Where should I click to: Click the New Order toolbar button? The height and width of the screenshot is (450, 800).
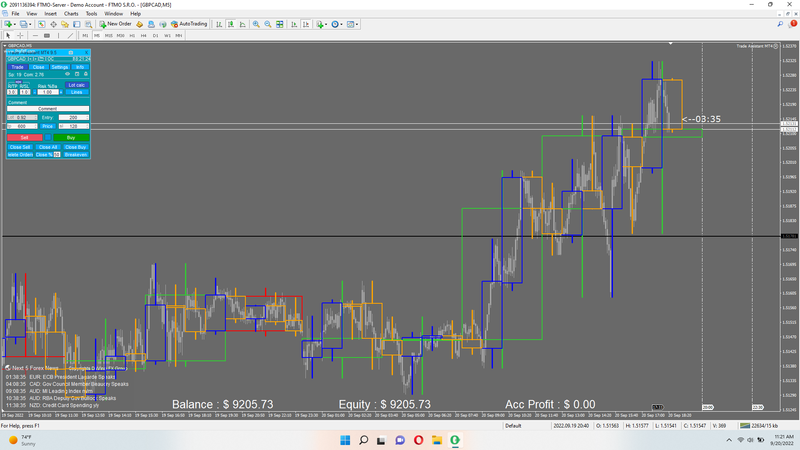click(115, 23)
